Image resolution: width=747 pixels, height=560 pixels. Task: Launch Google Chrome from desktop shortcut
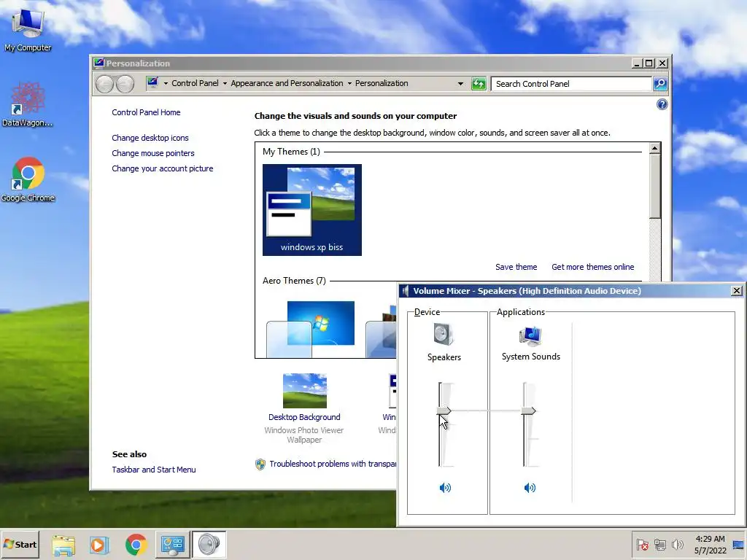(x=28, y=179)
